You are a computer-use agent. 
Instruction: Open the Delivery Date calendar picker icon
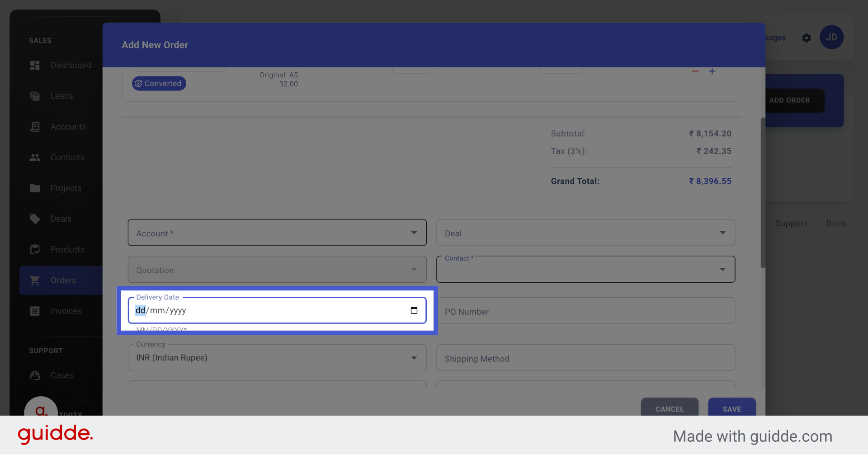414,310
